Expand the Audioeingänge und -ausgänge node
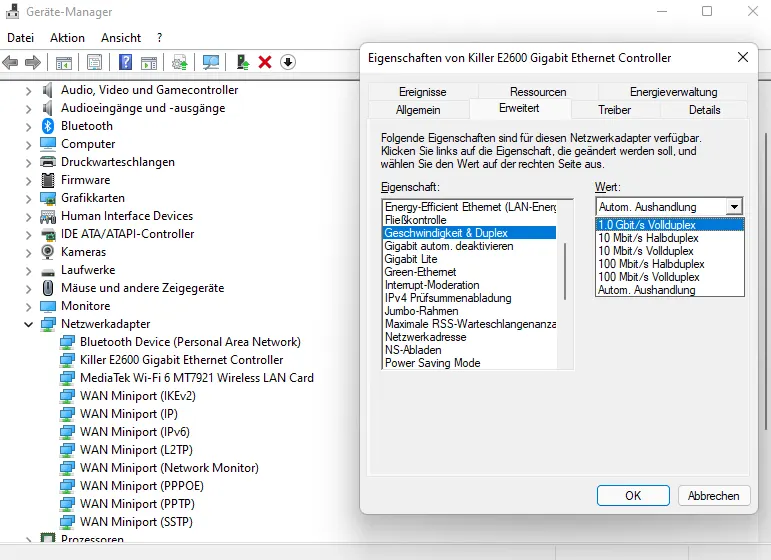 [29, 109]
